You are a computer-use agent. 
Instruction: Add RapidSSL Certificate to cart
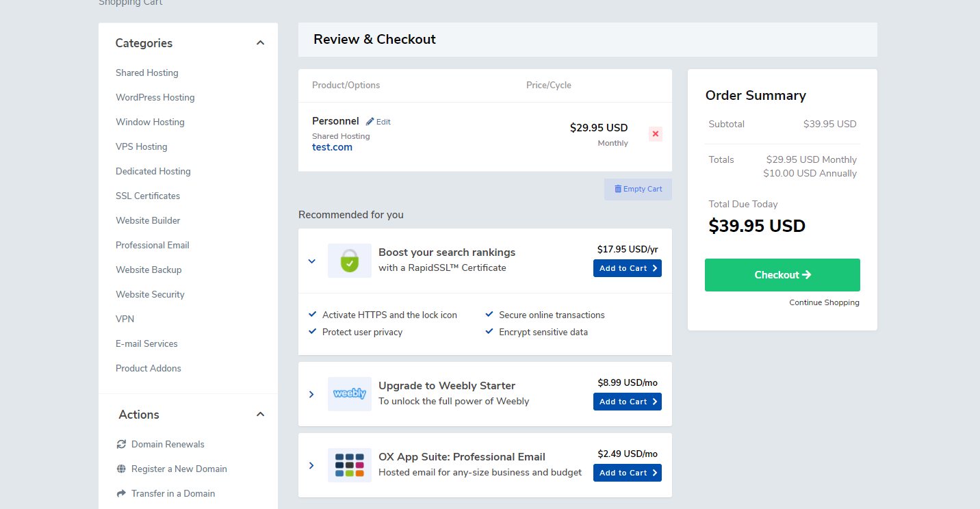click(x=627, y=268)
